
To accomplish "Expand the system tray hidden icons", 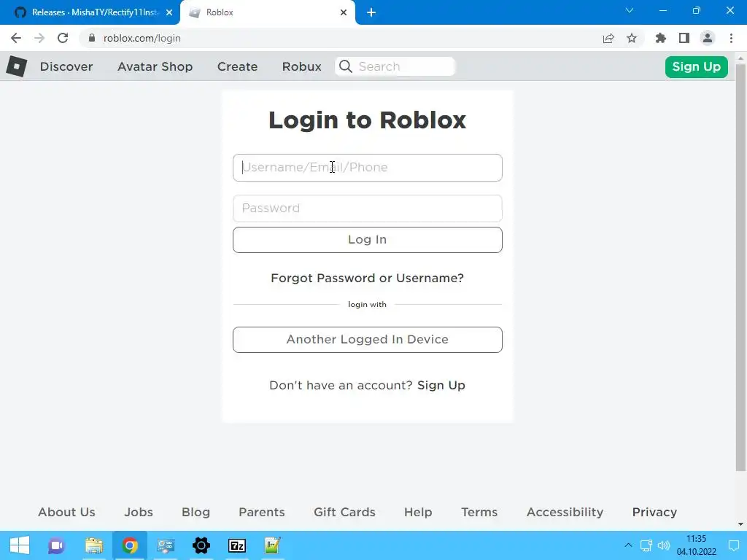I will (x=628, y=545).
